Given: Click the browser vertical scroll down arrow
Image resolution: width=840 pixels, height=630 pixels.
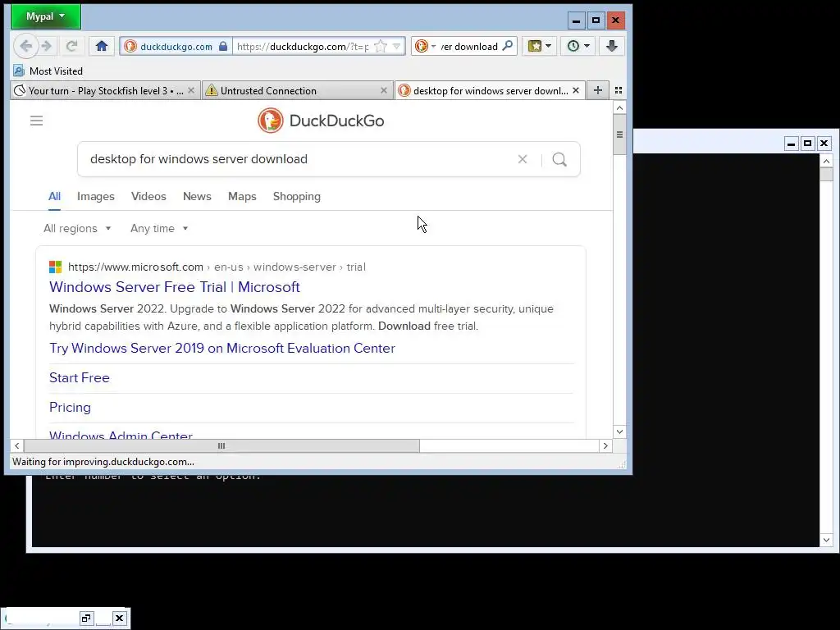Looking at the screenshot, I should (x=620, y=431).
